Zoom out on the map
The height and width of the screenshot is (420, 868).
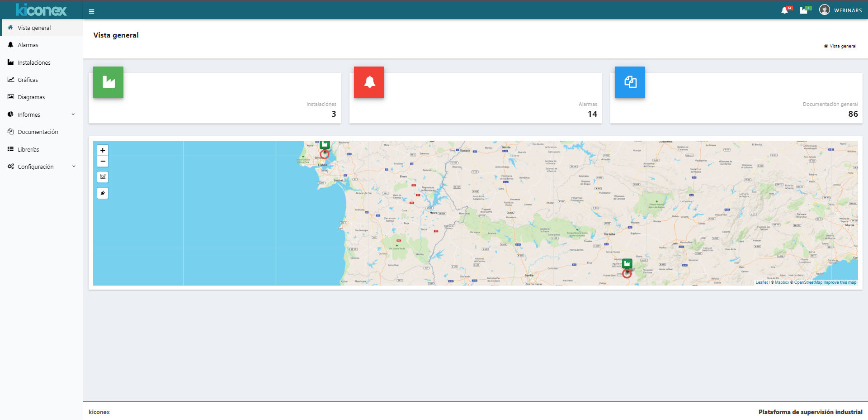point(103,161)
